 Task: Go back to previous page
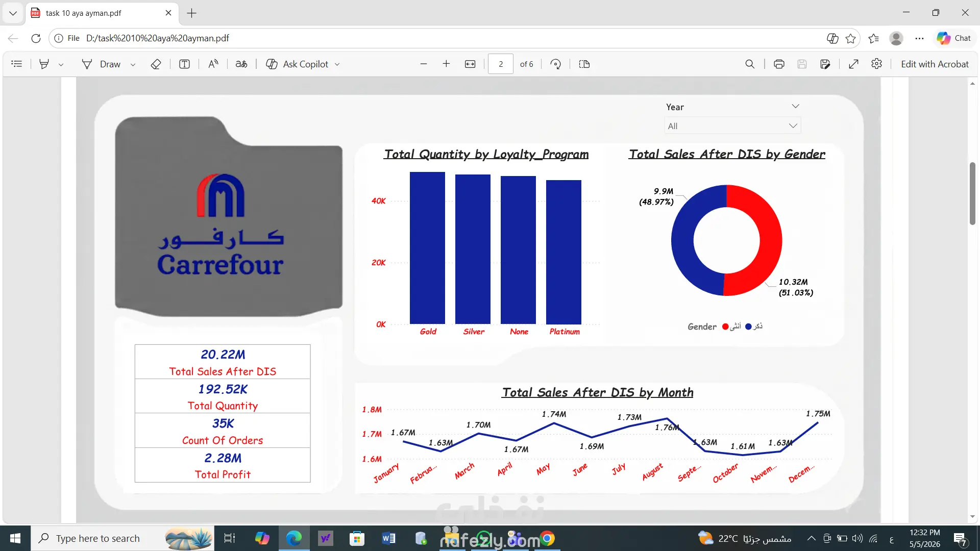tap(13, 38)
